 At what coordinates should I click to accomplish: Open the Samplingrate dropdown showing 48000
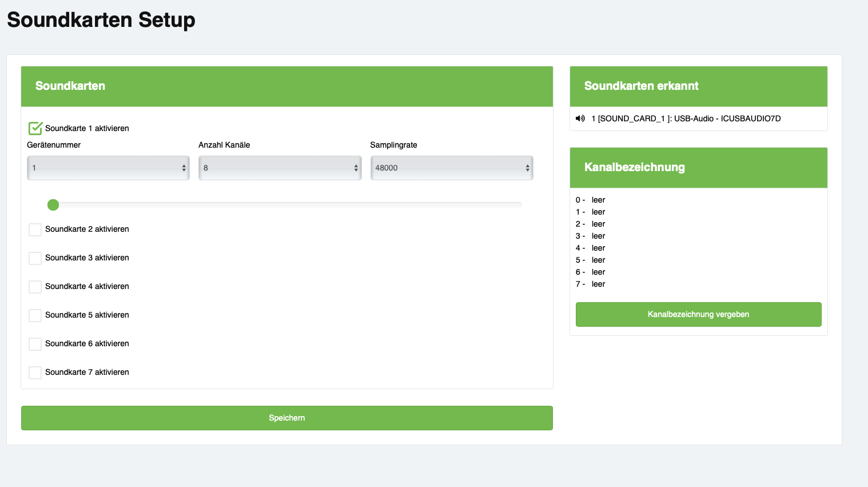(452, 168)
